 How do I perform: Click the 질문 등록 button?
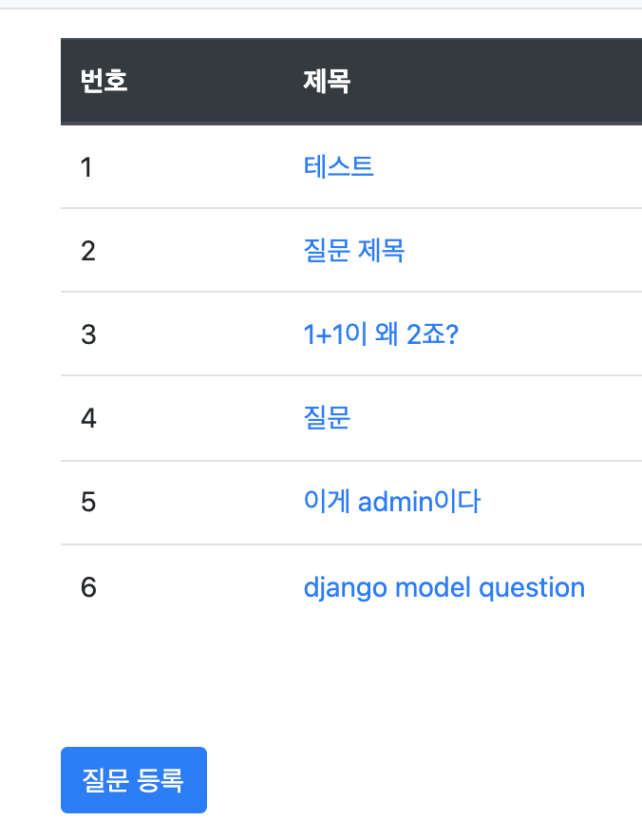coord(134,780)
